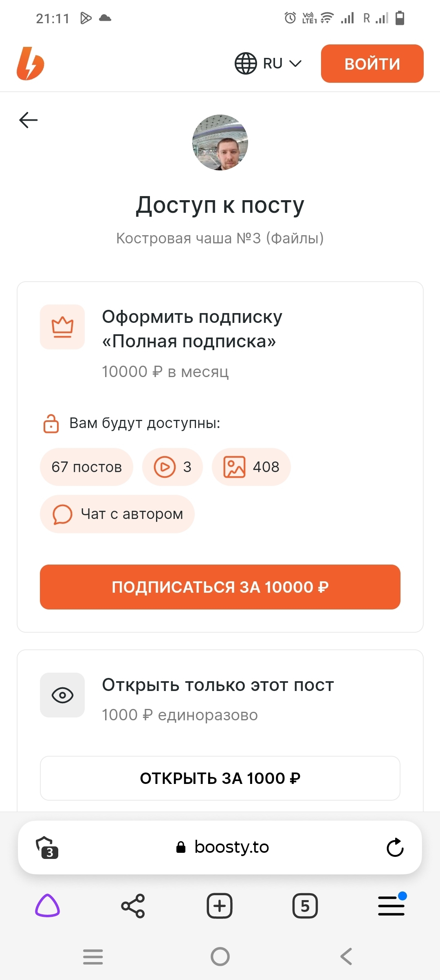Screen dimensions: 440x980
Task: Open the RU language dropdown
Action: pos(268,64)
